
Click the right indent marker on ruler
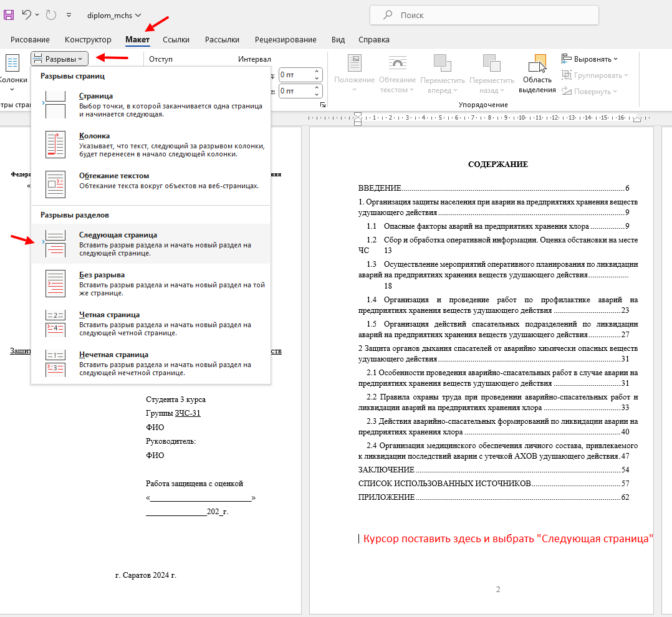[637, 119]
